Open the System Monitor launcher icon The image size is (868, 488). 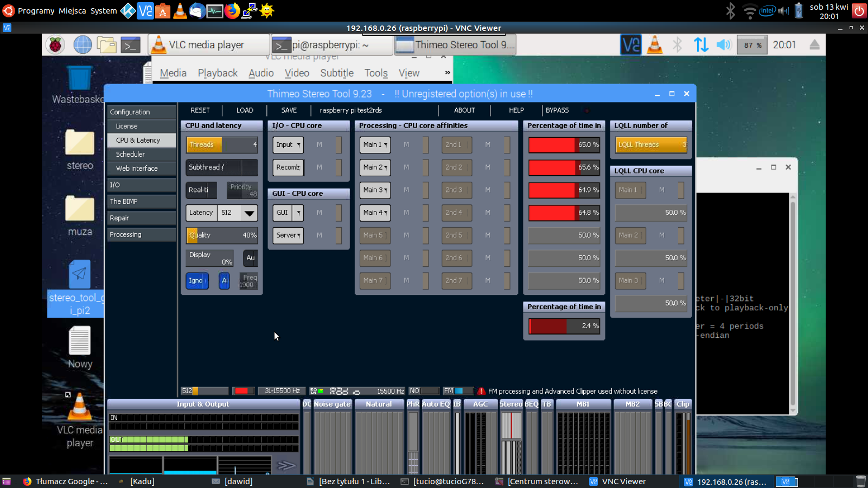[x=215, y=10]
